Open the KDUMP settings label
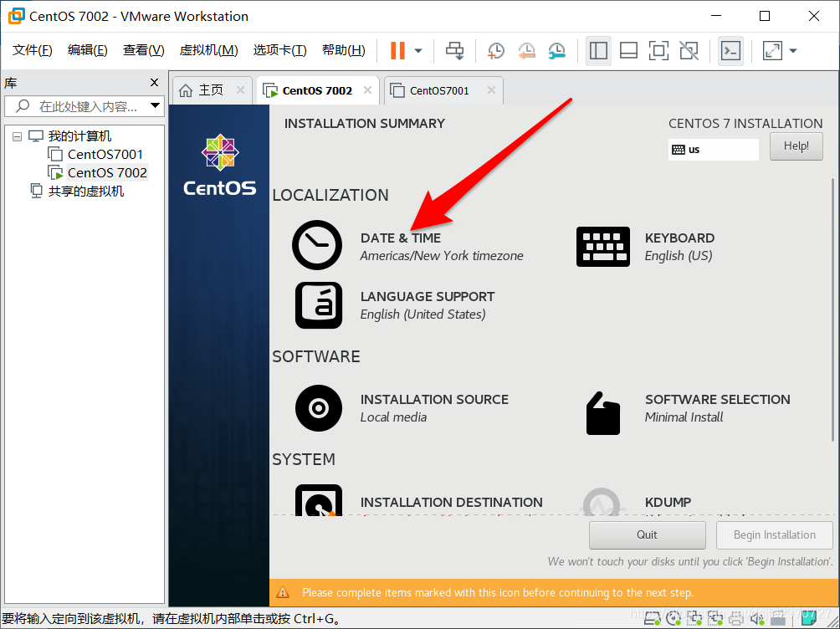 coord(668,502)
